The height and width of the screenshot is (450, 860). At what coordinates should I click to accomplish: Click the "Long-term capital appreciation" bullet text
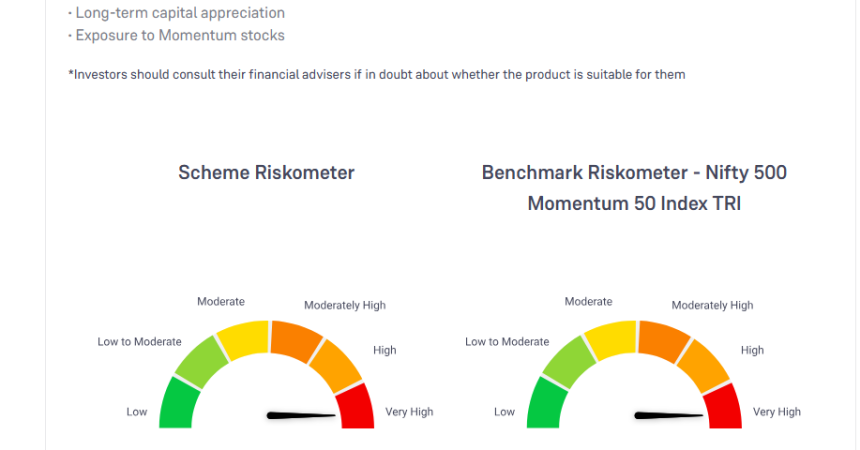[180, 13]
